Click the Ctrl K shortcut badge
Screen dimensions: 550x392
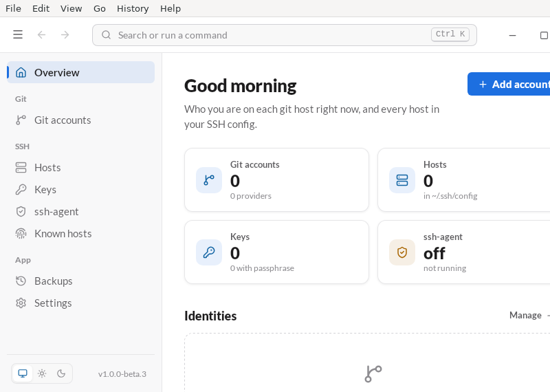coord(450,34)
